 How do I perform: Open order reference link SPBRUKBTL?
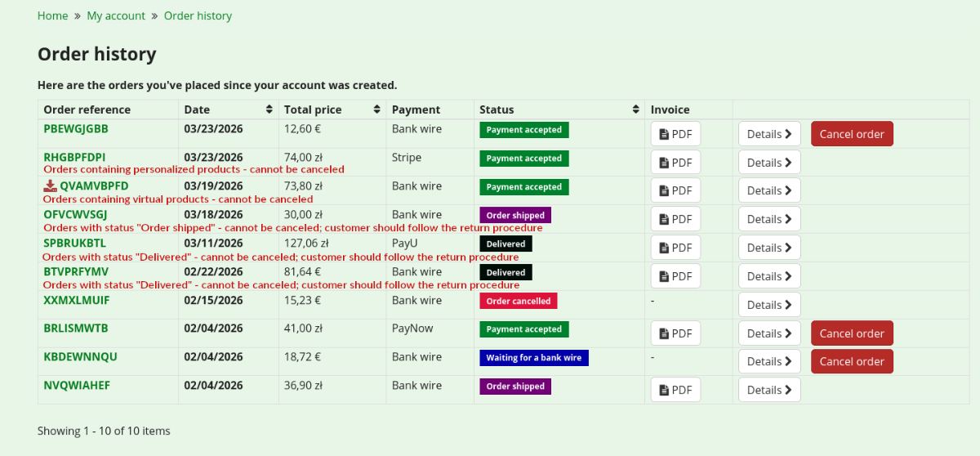75,243
